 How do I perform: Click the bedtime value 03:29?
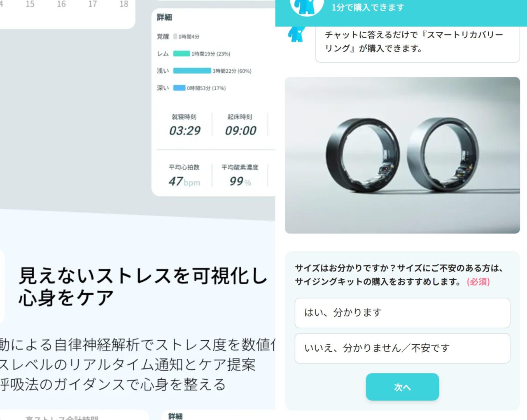point(185,131)
